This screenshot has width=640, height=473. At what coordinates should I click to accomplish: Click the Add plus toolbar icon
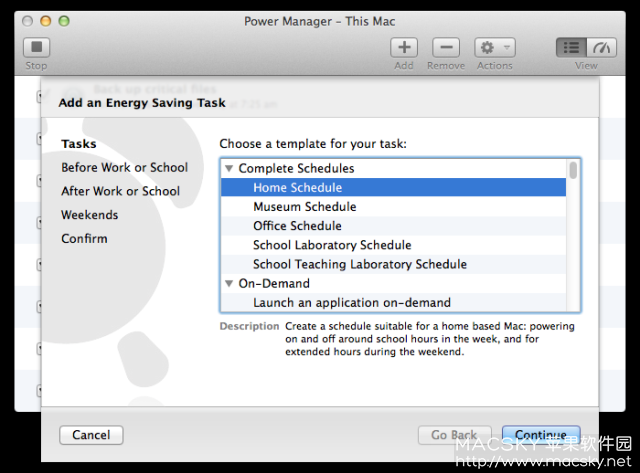pyautogui.click(x=404, y=47)
